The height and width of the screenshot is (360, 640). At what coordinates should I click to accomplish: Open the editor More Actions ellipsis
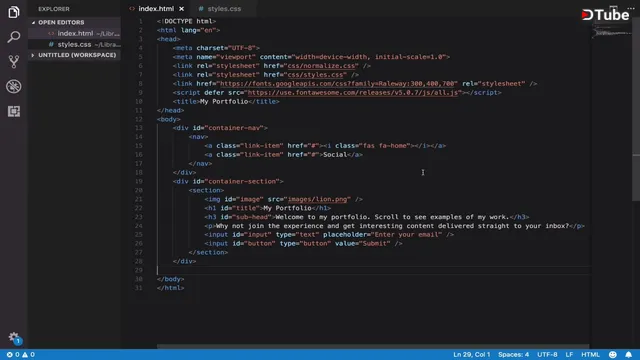pyautogui.click(x=631, y=8)
